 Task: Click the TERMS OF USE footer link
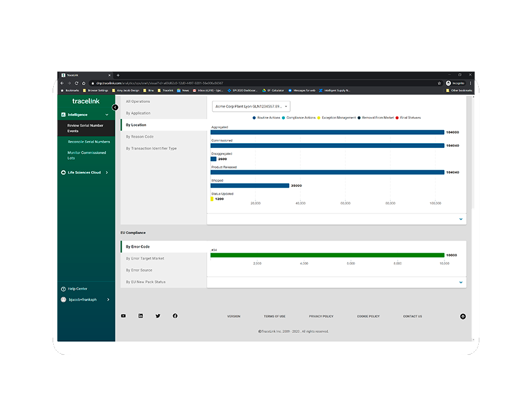coord(275,316)
